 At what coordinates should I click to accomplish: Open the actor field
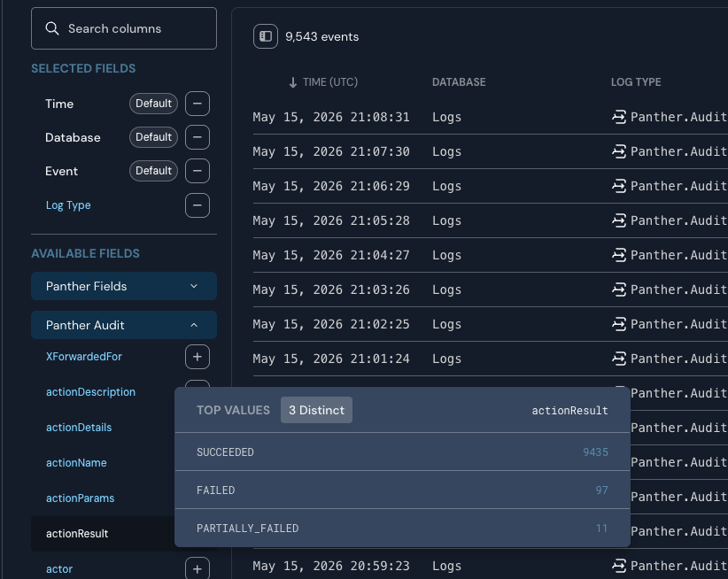59,569
